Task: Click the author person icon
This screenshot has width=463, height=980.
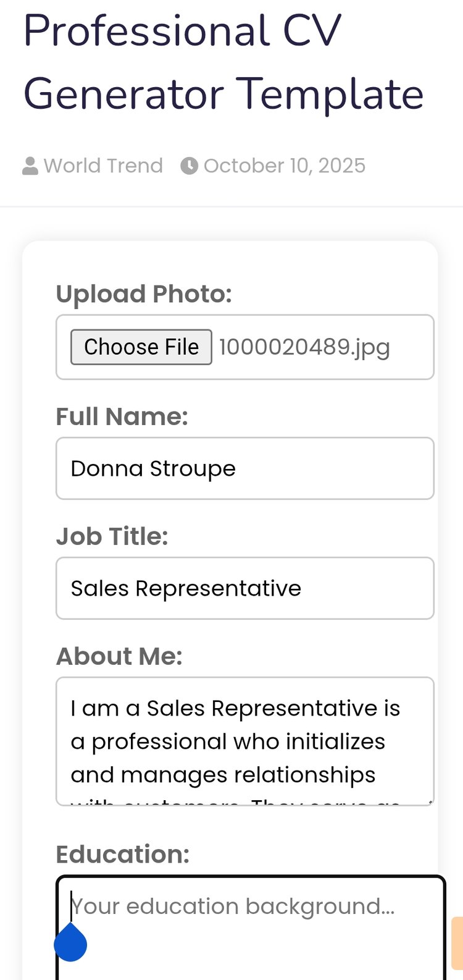Action: (x=30, y=166)
